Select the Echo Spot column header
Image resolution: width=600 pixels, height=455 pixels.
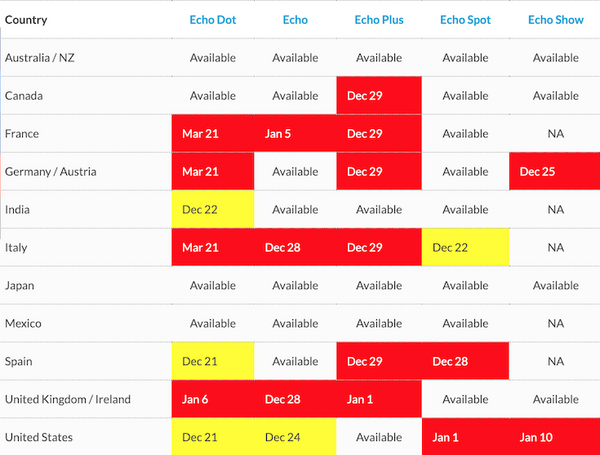(465, 20)
